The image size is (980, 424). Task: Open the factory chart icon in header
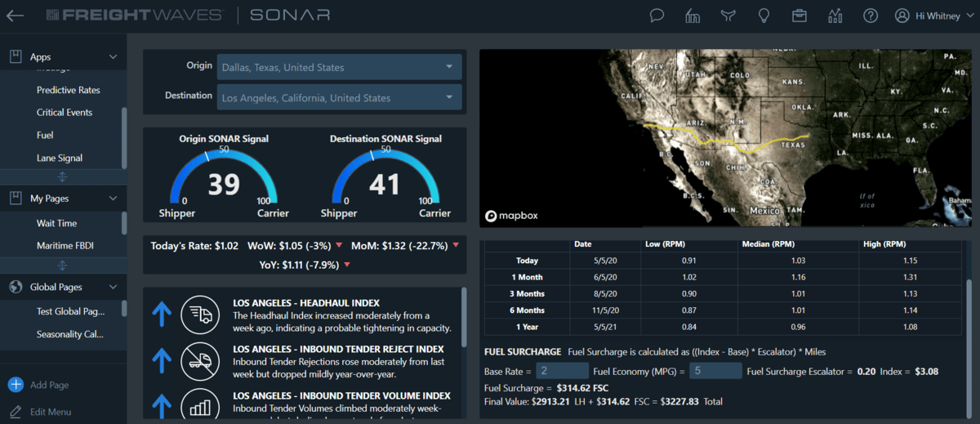(693, 16)
